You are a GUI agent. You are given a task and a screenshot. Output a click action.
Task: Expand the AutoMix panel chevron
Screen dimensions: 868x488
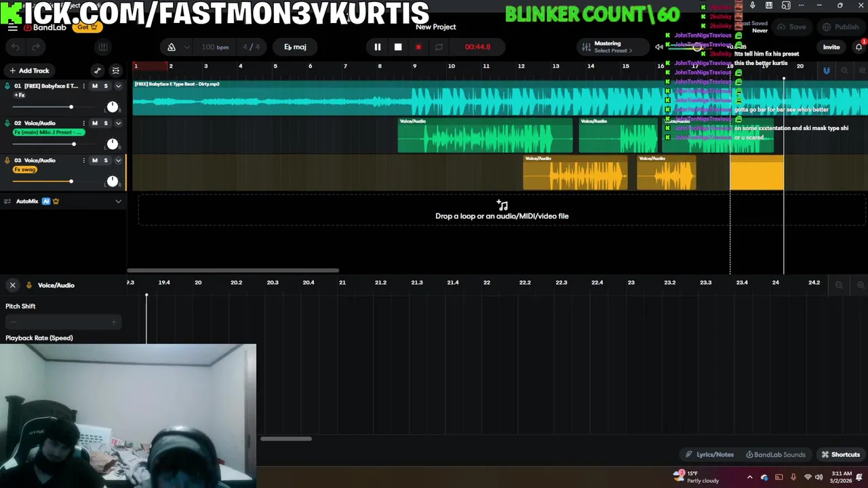118,201
